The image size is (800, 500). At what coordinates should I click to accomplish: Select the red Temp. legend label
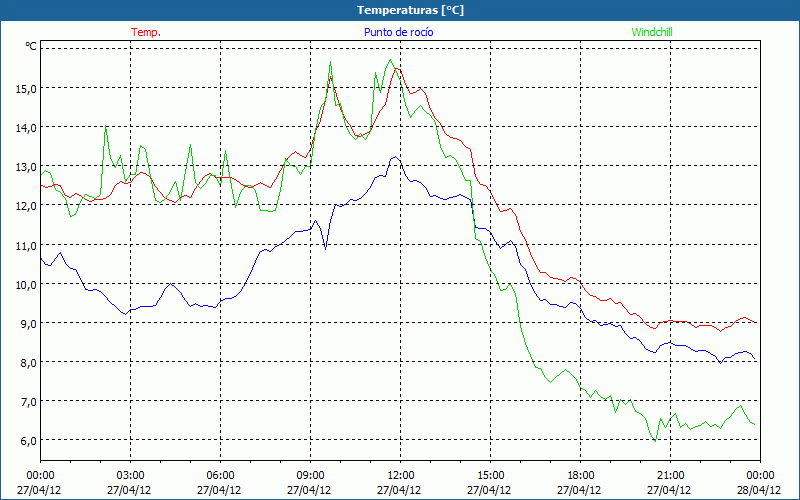146,32
